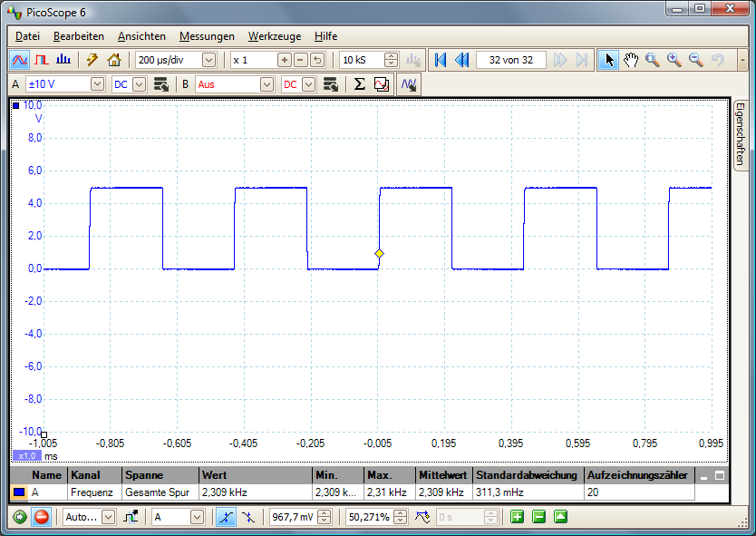This screenshot has height=536, width=756.
Task: Click the zoom-in magnifier tool
Action: tap(674, 60)
